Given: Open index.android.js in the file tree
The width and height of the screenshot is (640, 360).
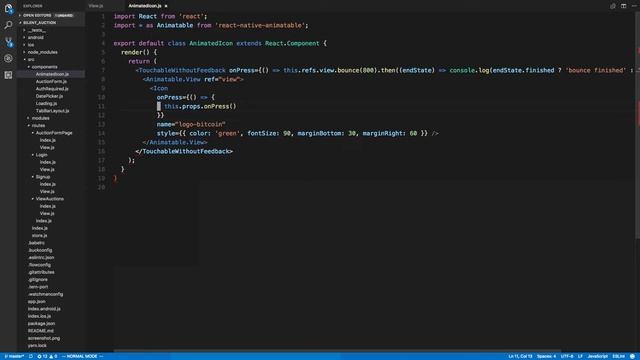Looking at the screenshot, I should 44,309.
